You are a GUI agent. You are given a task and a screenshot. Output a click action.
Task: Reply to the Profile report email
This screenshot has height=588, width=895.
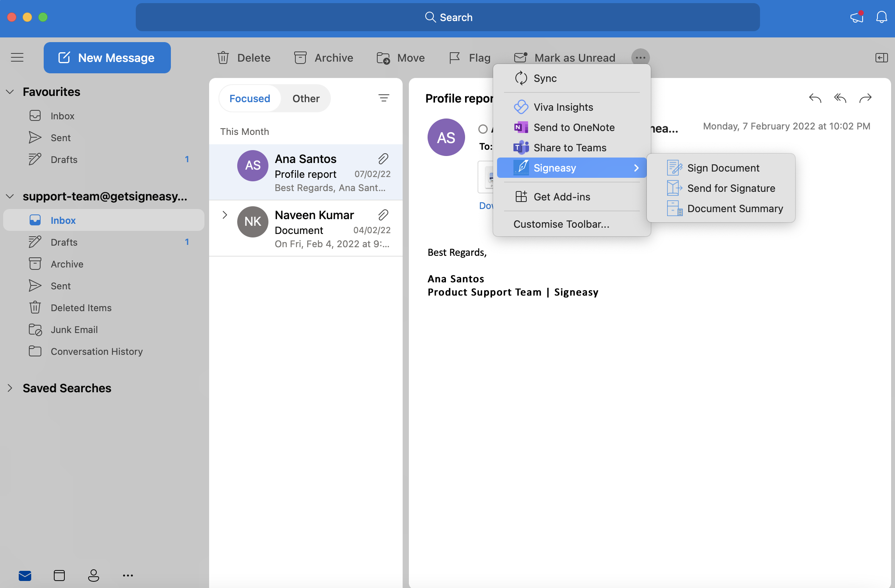click(815, 98)
